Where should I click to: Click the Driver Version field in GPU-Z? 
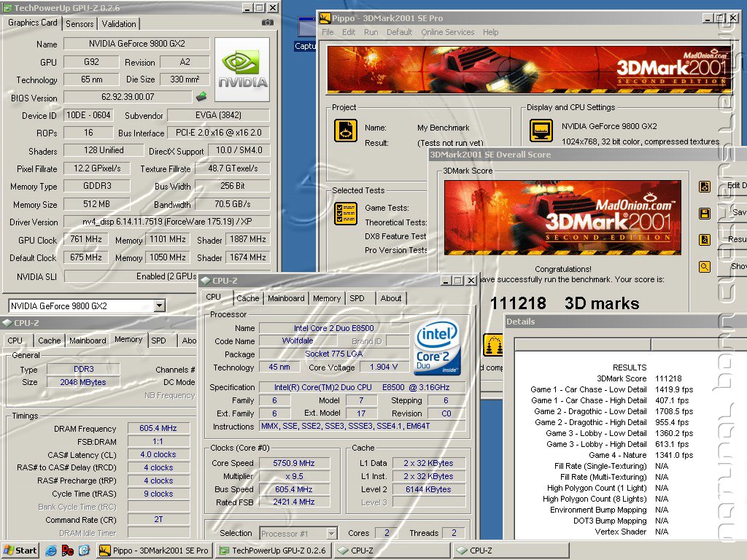pyautogui.click(x=167, y=222)
